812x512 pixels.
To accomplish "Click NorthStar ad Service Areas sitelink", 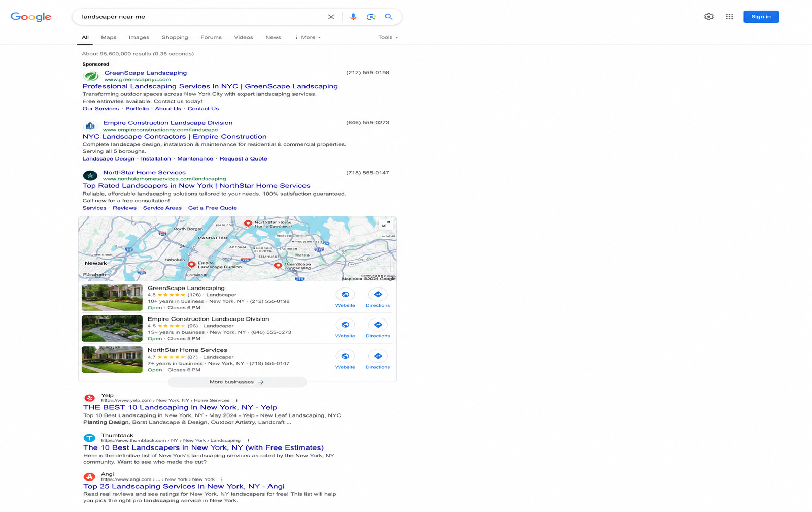I will tap(162, 208).
